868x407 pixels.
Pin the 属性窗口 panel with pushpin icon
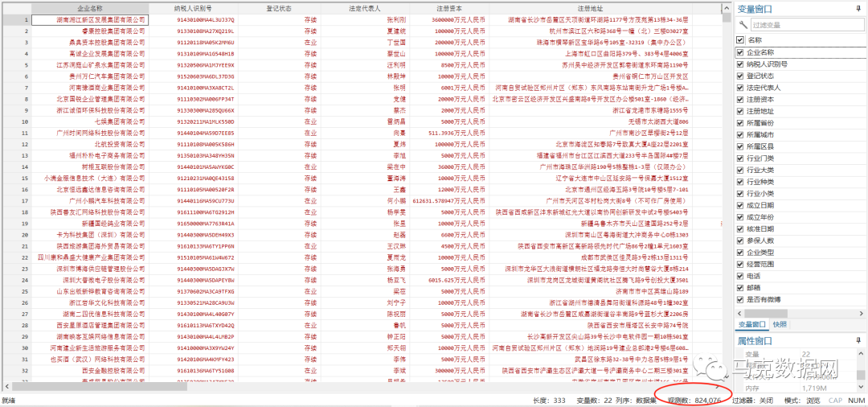click(x=858, y=340)
